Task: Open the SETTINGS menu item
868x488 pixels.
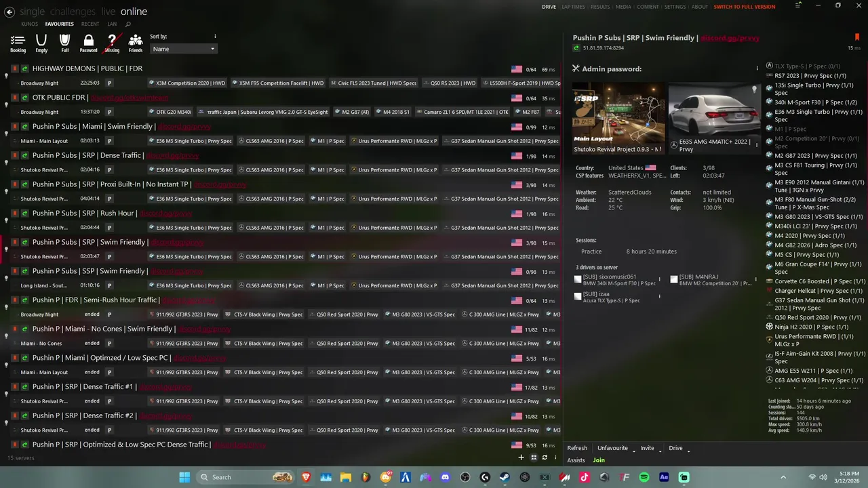Action: [x=675, y=7]
